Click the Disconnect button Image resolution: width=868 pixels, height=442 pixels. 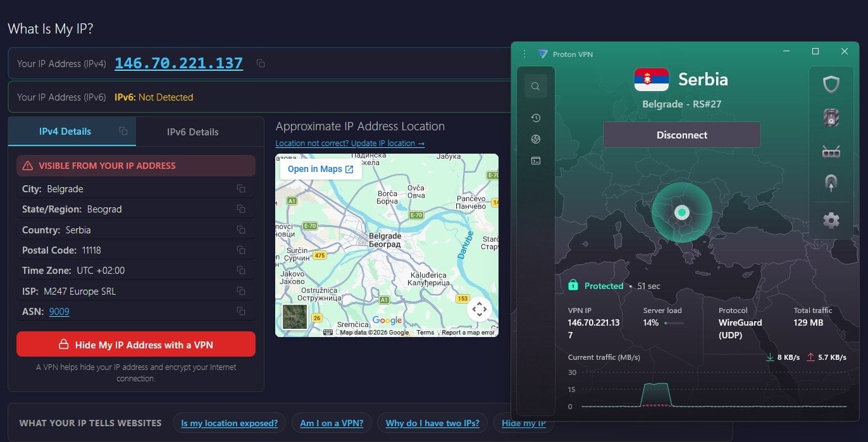(682, 135)
